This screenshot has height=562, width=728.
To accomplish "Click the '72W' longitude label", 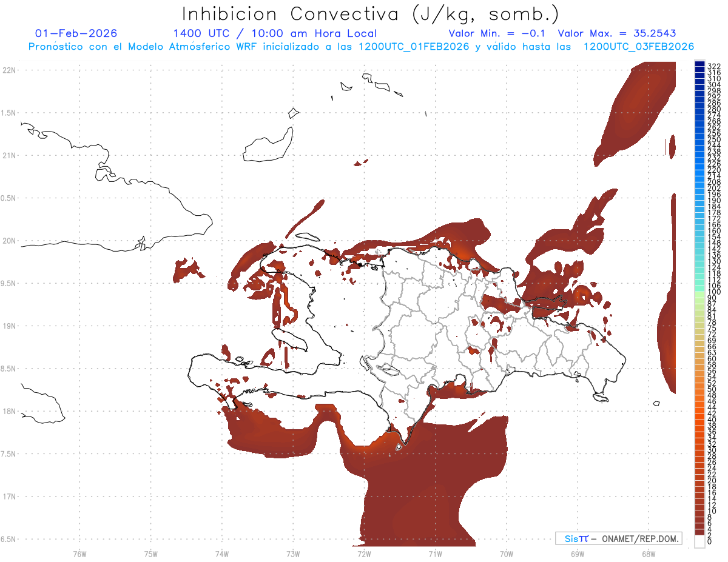I will [x=364, y=554].
